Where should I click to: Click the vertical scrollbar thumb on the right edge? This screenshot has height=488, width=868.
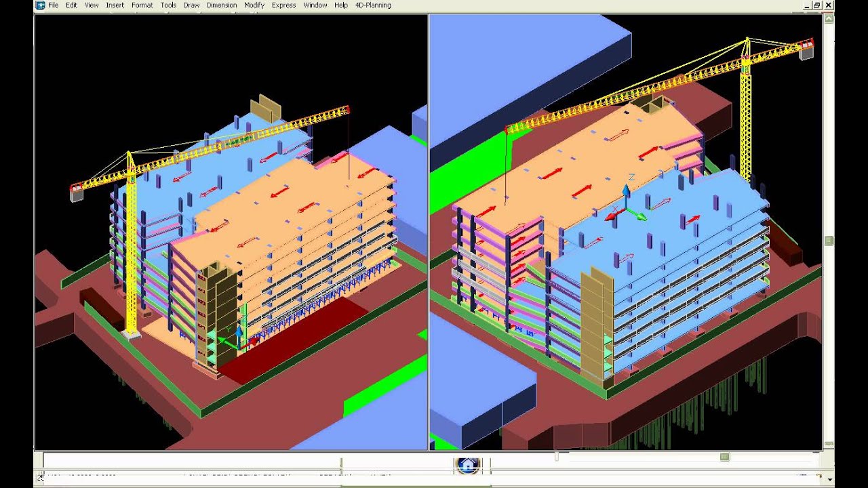pyautogui.click(x=829, y=241)
